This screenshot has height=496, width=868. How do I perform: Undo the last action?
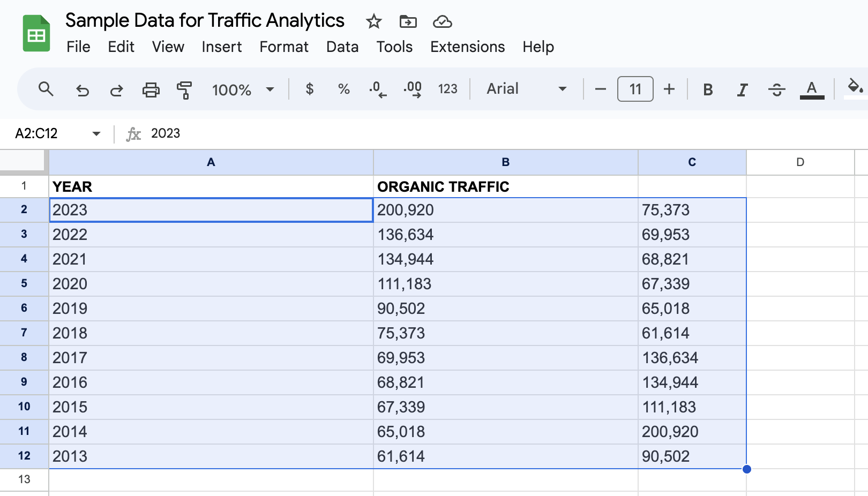(82, 89)
